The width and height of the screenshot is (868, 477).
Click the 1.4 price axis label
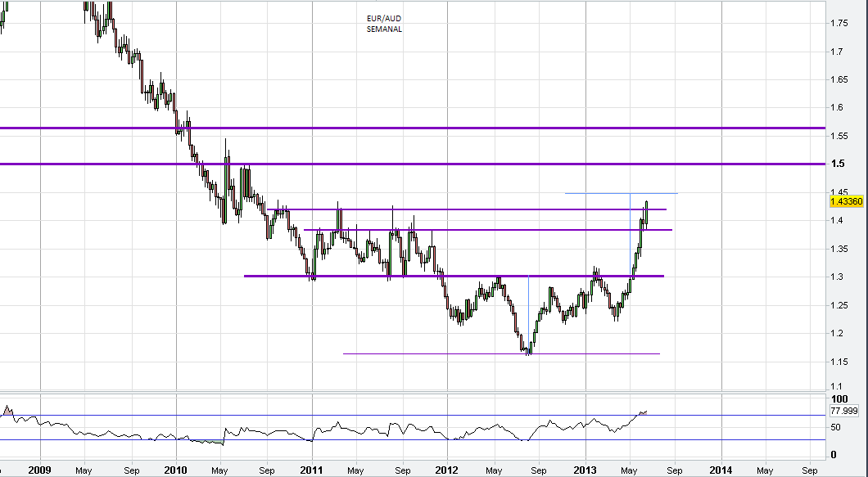pos(837,220)
